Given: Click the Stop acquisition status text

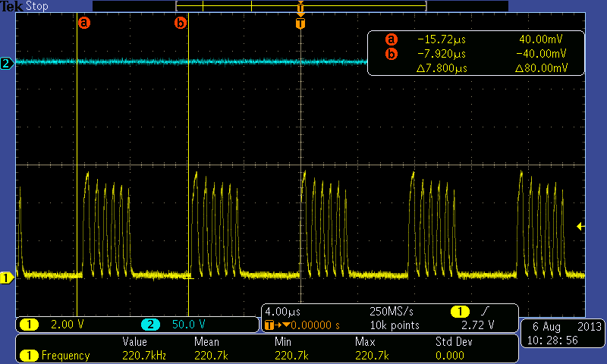Looking at the screenshot, I should click(x=36, y=6).
